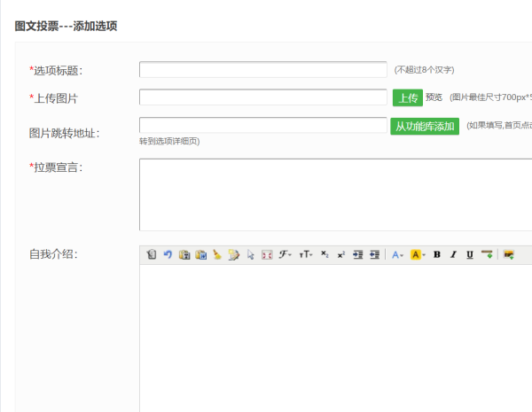This screenshot has height=412, width=532.
Task: Click the subscript icon
Action: 325,254
